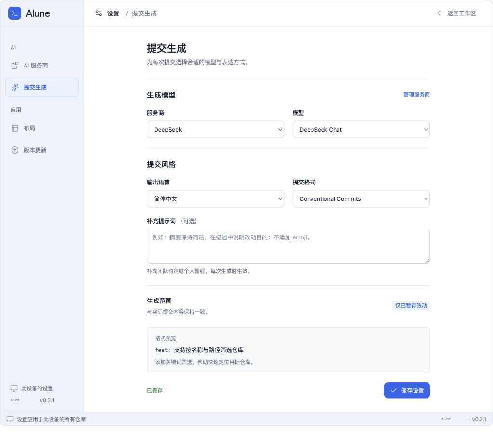Click the 生成范围 section heading
The height and width of the screenshot is (448, 493).
coord(159,301)
